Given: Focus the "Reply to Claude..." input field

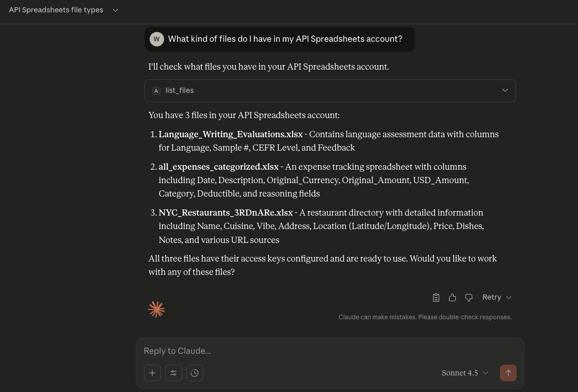Looking at the screenshot, I should (x=330, y=351).
